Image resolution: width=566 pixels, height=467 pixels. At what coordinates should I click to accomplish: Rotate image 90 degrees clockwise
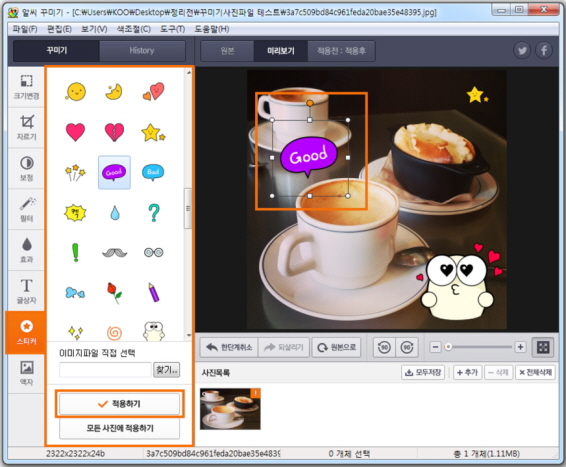[407, 348]
